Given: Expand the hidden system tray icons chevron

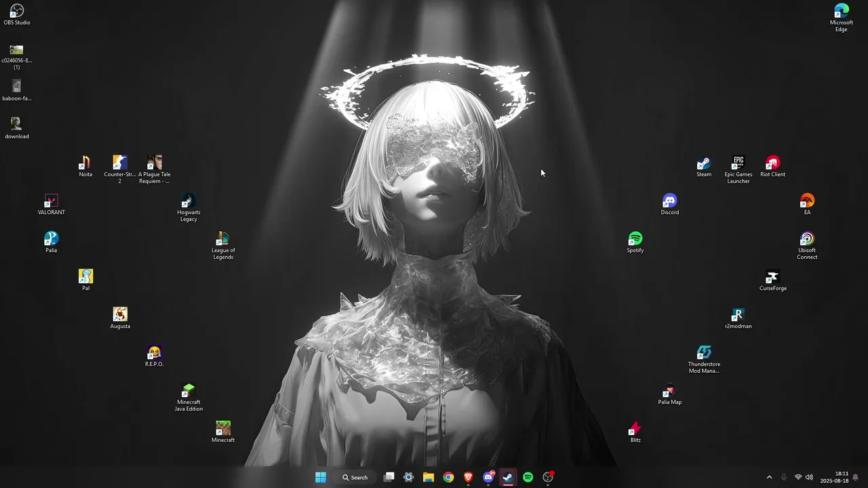Looking at the screenshot, I should (x=769, y=477).
